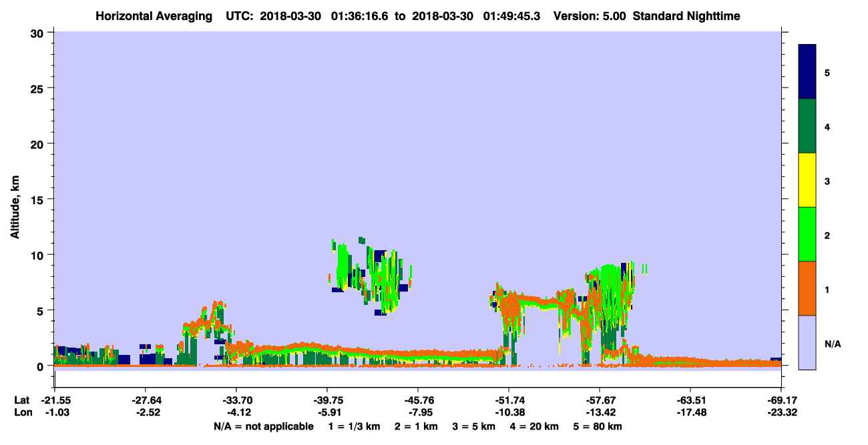Click the 'Lon' row label
This screenshot has height=445, width=868.
click(x=22, y=412)
